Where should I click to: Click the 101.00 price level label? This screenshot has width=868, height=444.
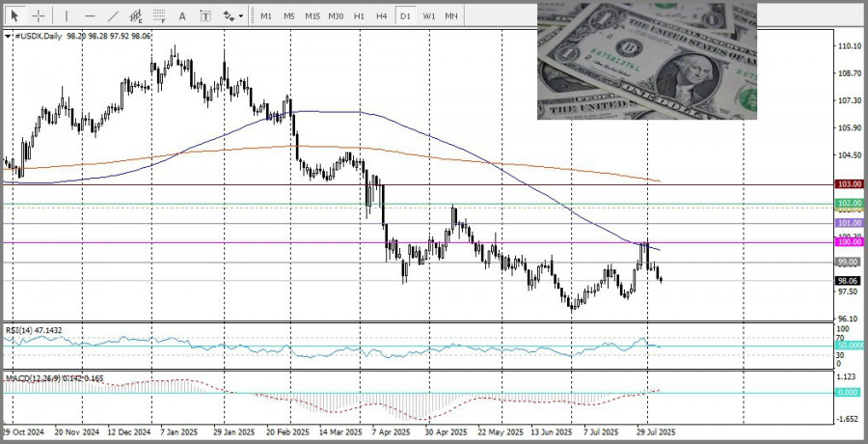(x=850, y=223)
